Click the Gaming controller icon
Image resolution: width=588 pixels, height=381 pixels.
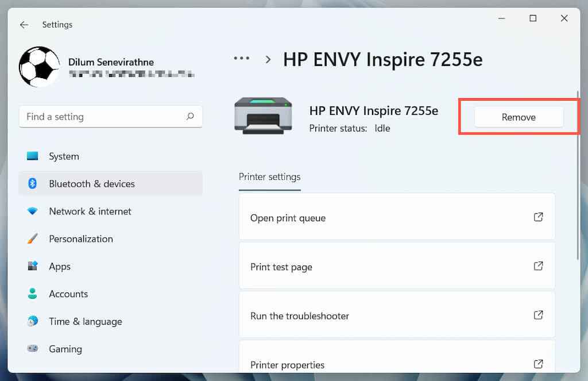(x=33, y=348)
